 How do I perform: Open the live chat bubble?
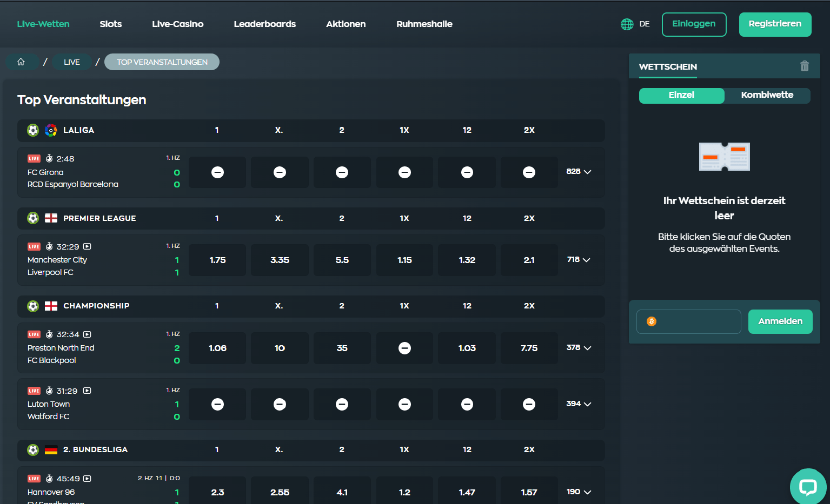tap(808, 487)
